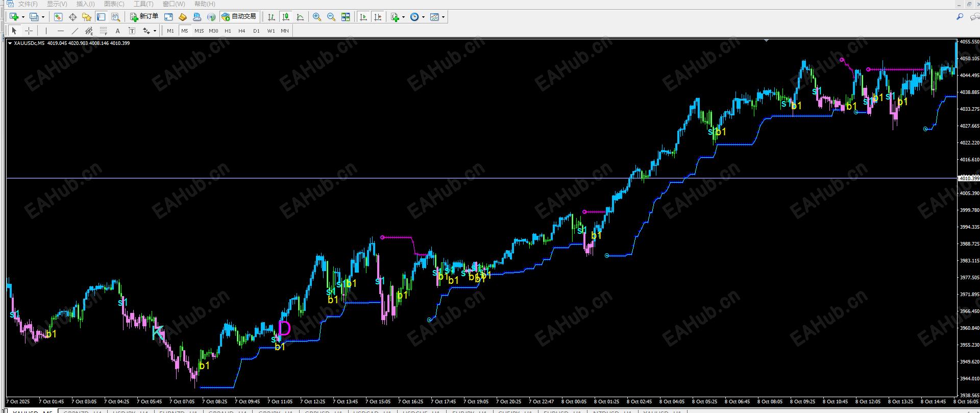
Task: Open the chart templates icon
Action: coord(434,17)
